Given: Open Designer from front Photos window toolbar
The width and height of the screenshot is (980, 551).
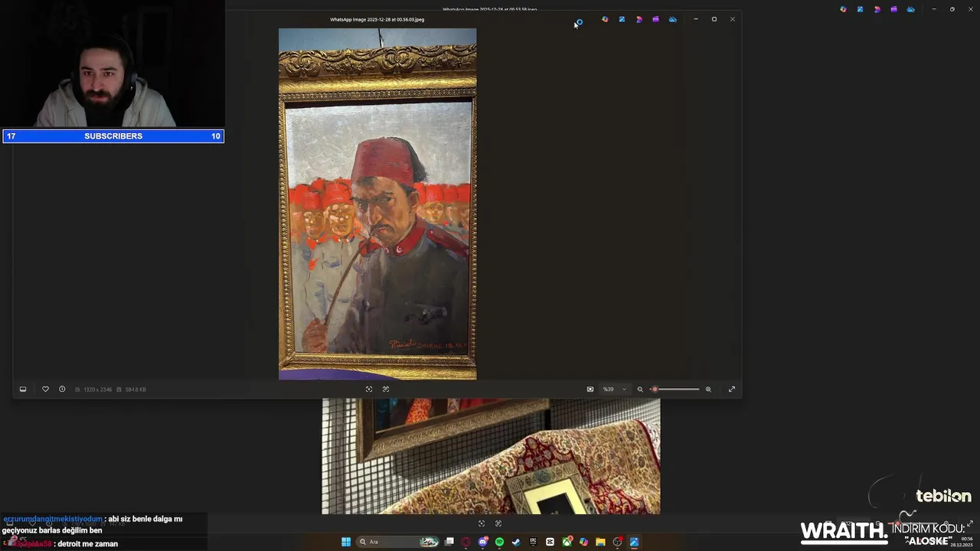Looking at the screenshot, I should [605, 19].
